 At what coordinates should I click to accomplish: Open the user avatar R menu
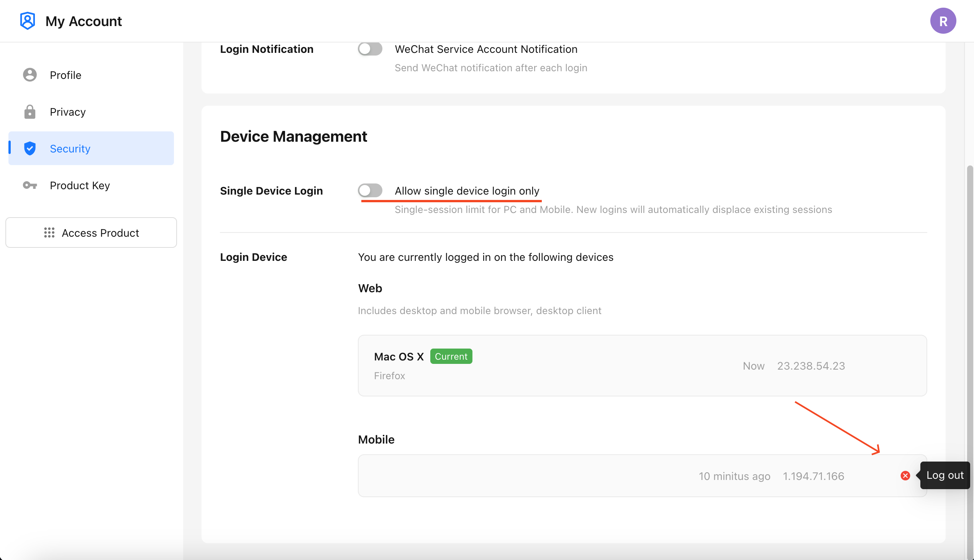point(943,21)
